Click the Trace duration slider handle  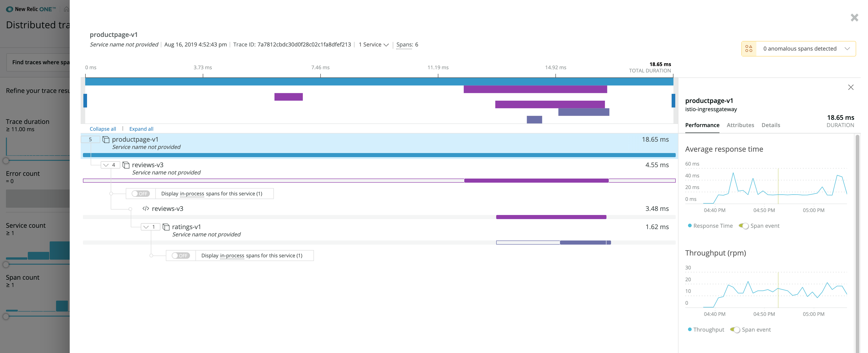6,161
